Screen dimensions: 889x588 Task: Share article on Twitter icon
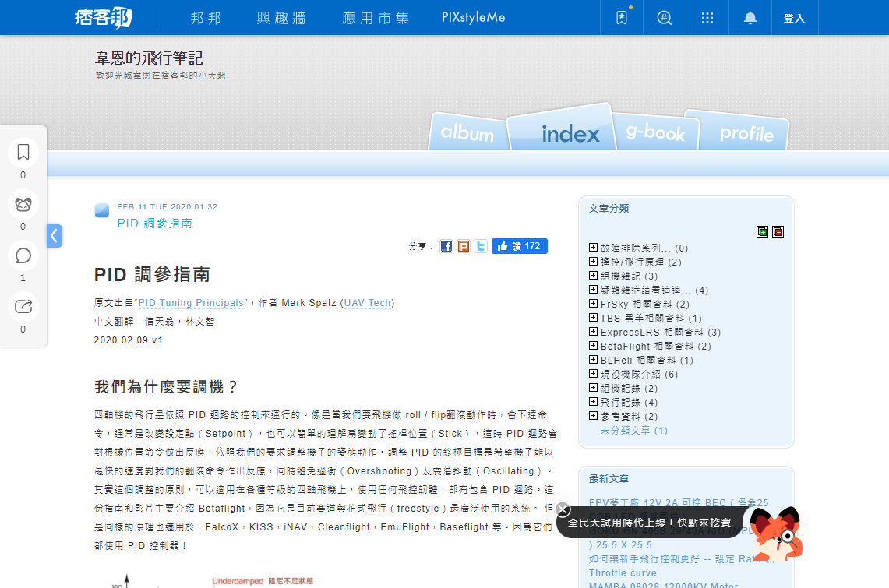click(481, 246)
